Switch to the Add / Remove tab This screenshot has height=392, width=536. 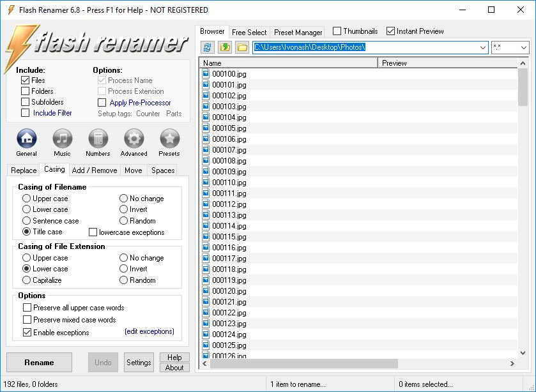click(95, 170)
